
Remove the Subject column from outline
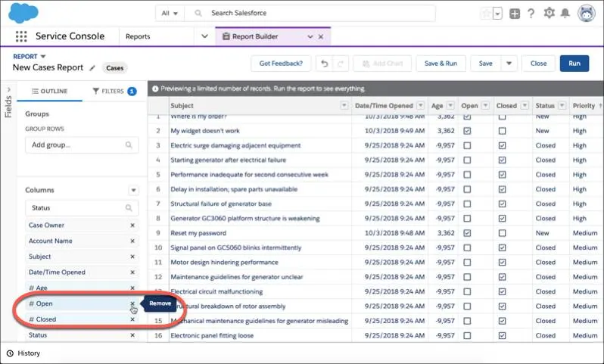(132, 257)
